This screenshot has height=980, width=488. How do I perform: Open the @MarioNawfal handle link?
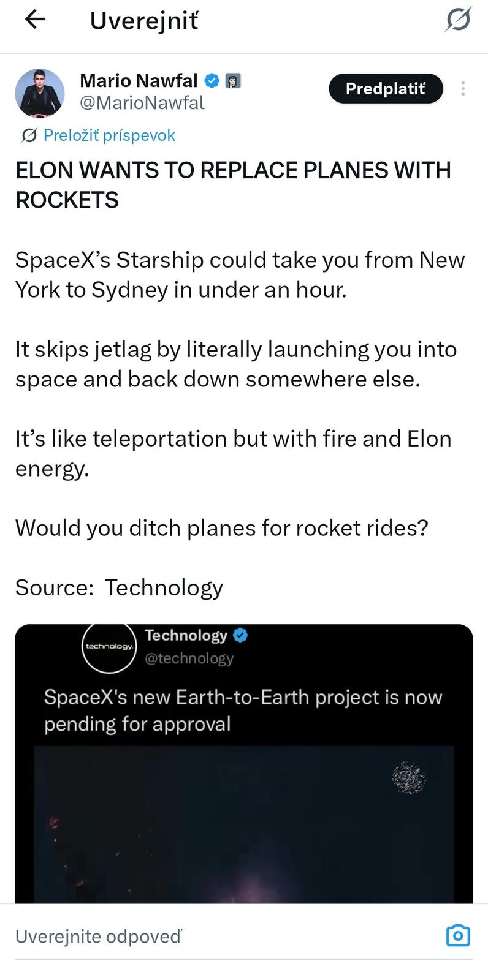[142, 103]
